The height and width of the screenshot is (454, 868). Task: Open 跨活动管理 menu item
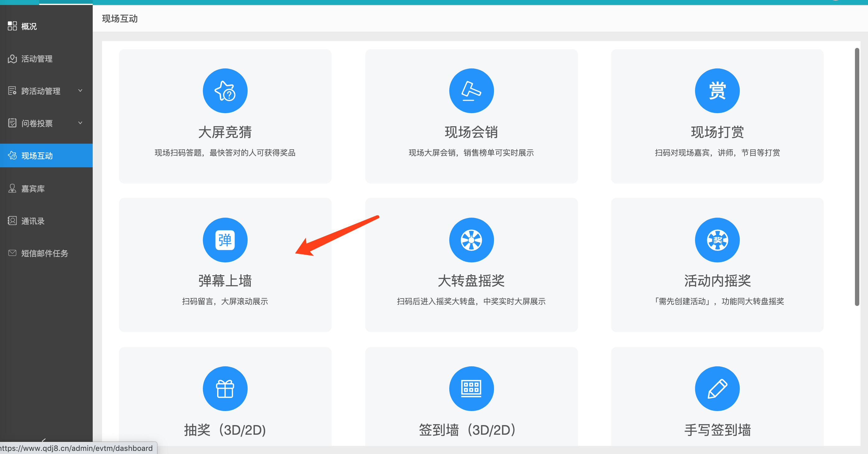(46, 91)
